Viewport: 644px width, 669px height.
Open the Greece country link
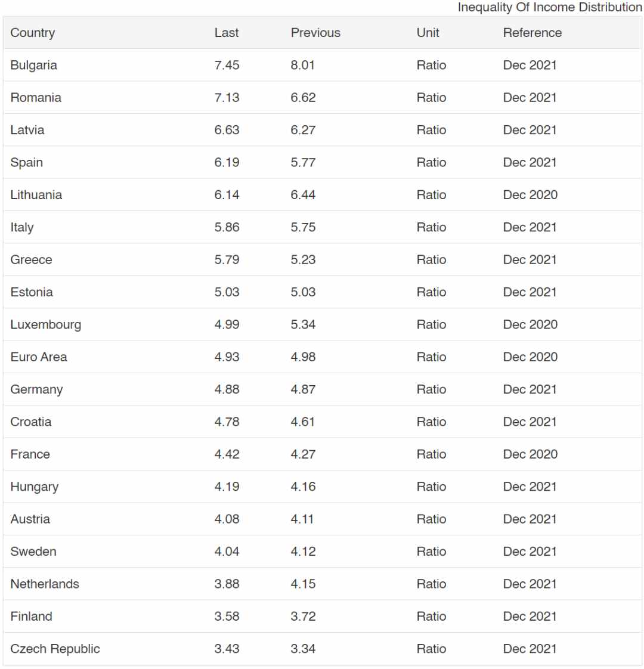click(x=31, y=259)
